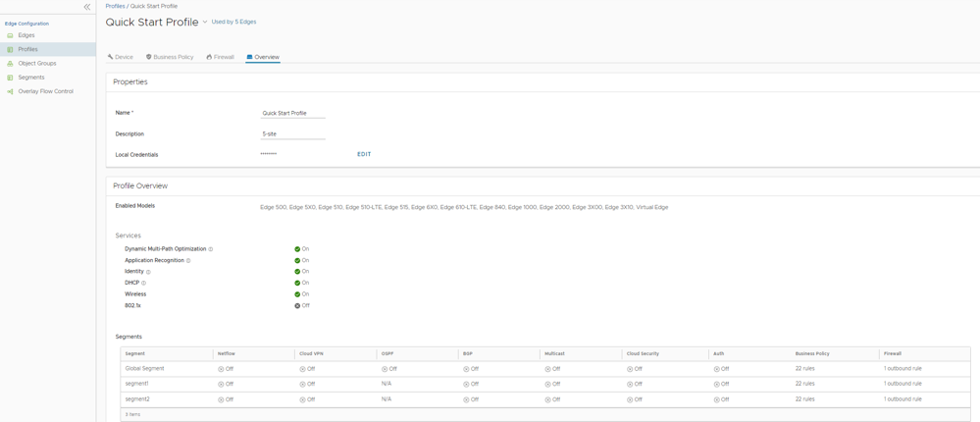This screenshot has height=422, width=980.
Task: Open the Device tab
Action: (121, 57)
